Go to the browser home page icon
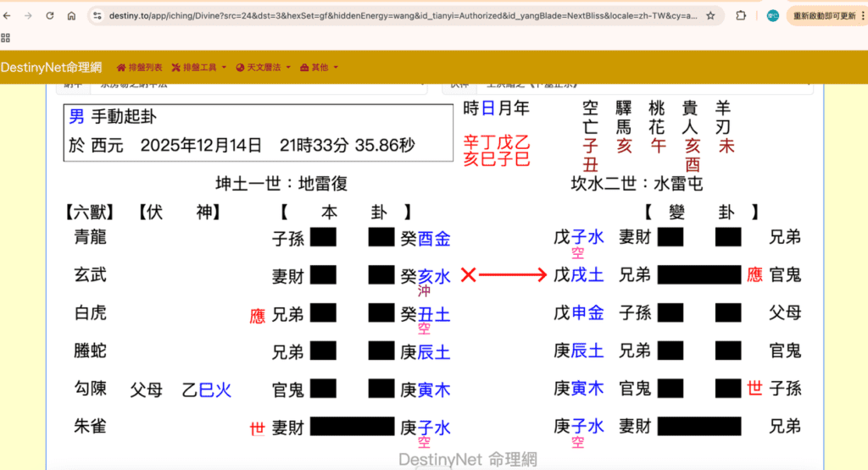 click(x=71, y=16)
